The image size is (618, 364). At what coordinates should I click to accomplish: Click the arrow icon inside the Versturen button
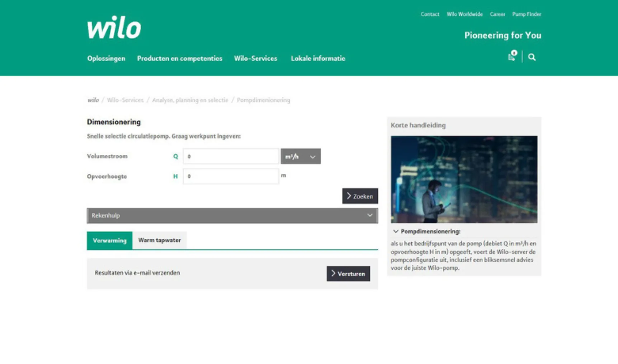[334, 273]
